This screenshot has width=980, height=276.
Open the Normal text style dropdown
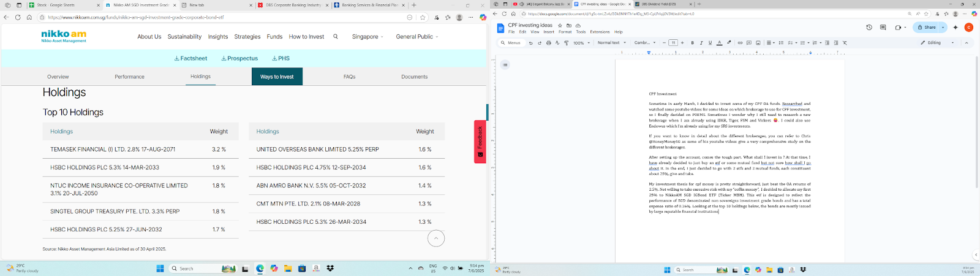coord(611,43)
